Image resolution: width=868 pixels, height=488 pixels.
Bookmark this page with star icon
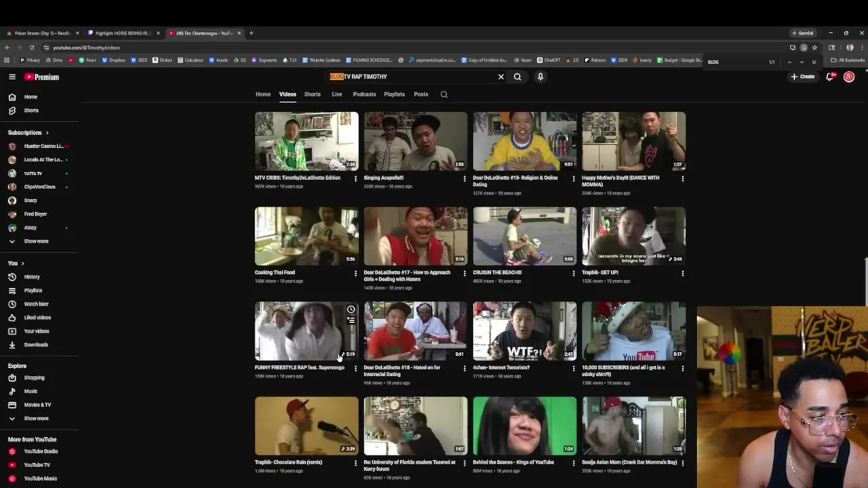(814, 47)
